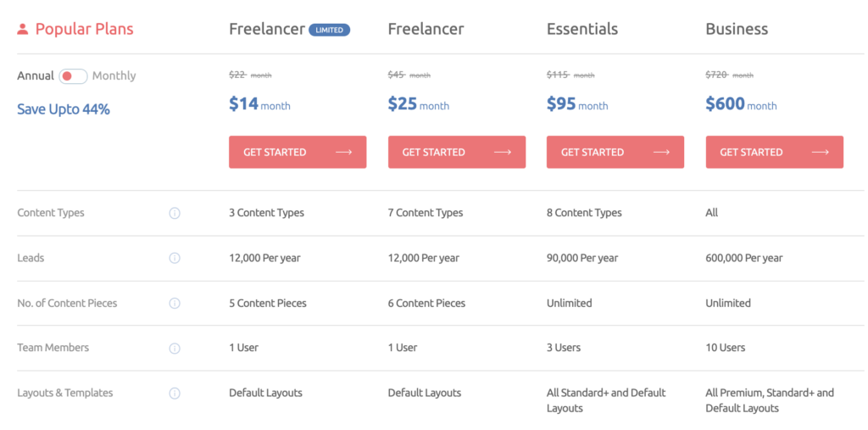Viewport: 868px width, 430px height.
Task: Click Get Started under $25 Freelancer plan
Action: click(x=457, y=152)
